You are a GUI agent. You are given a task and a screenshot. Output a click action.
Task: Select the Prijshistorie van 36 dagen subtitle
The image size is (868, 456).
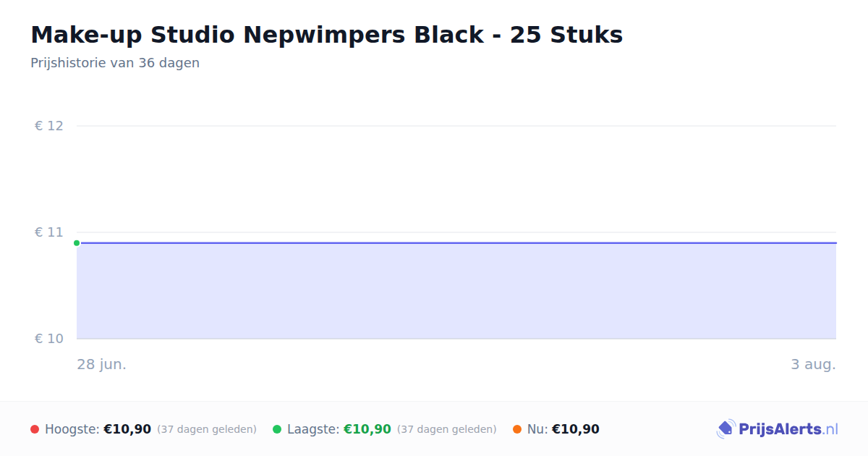(x=115, y=63)
